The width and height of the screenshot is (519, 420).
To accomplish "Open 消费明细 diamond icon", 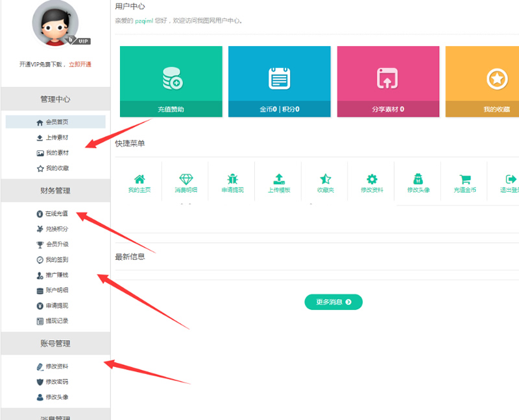I will 186,180.
